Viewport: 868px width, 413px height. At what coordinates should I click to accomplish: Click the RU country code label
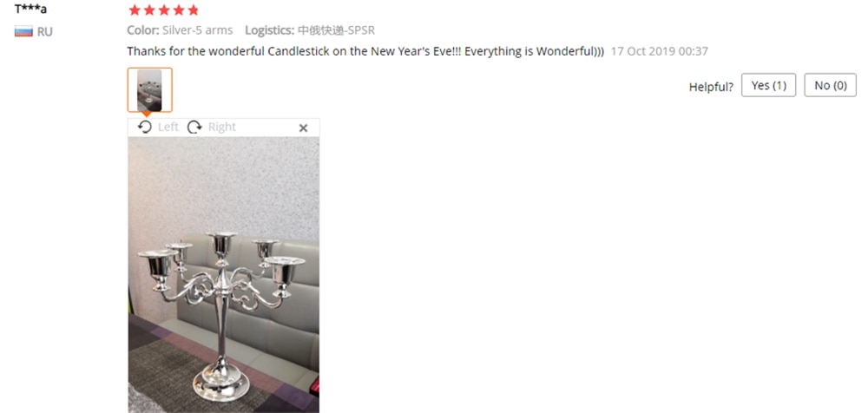(x=45, y=32)
